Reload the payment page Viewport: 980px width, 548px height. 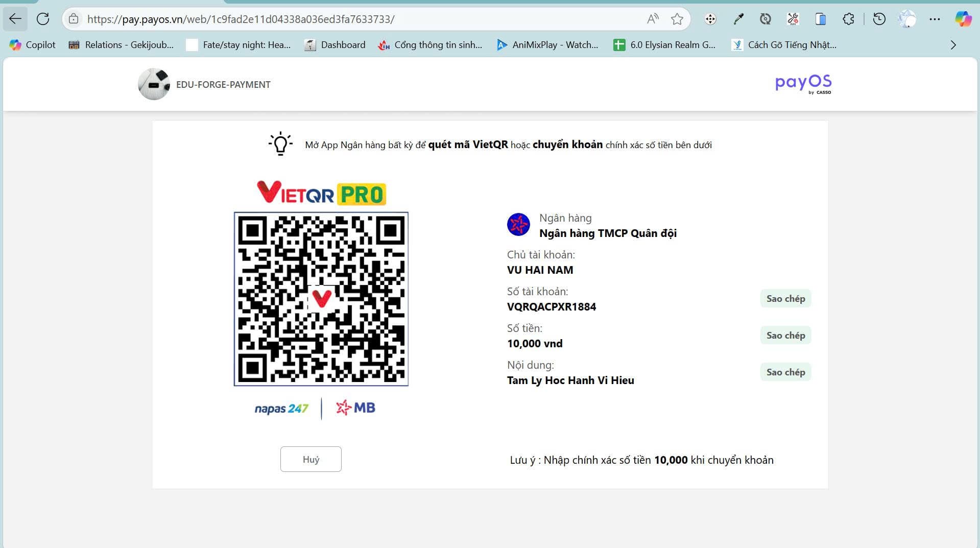tap(43, 19)
